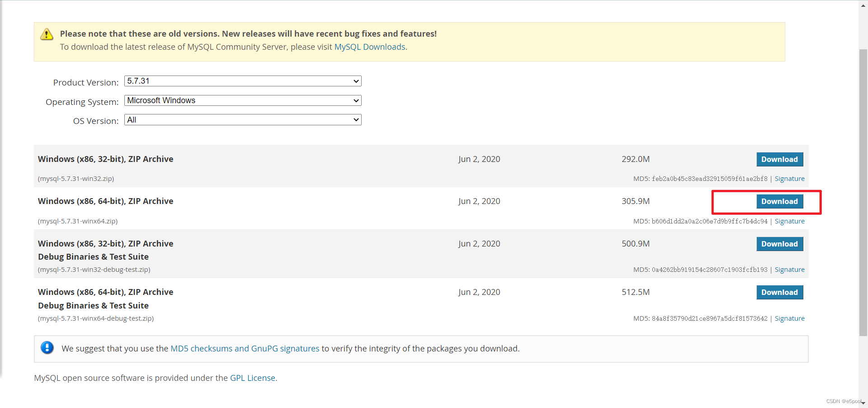The width and height of the screenshot is (868, 408).
Task: Download 64-bit Debug Binaries & Test Suite
Action: click(x=779, y=292)
